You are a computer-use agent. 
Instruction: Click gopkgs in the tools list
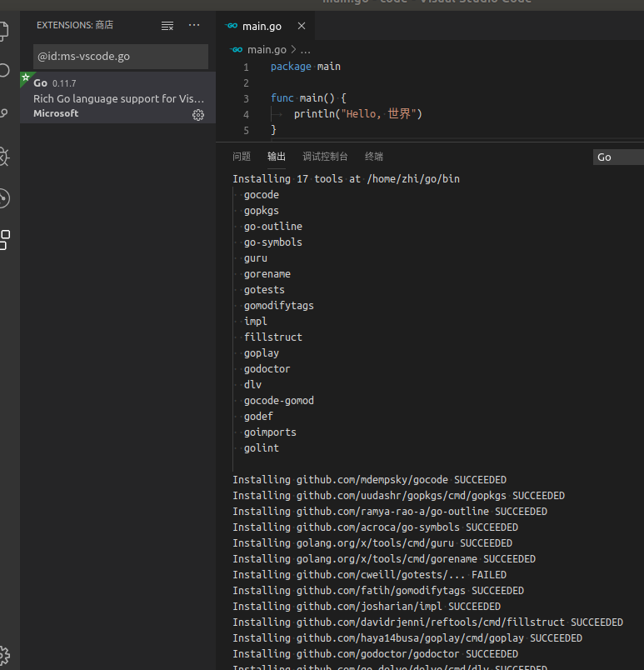coord(262,211)
